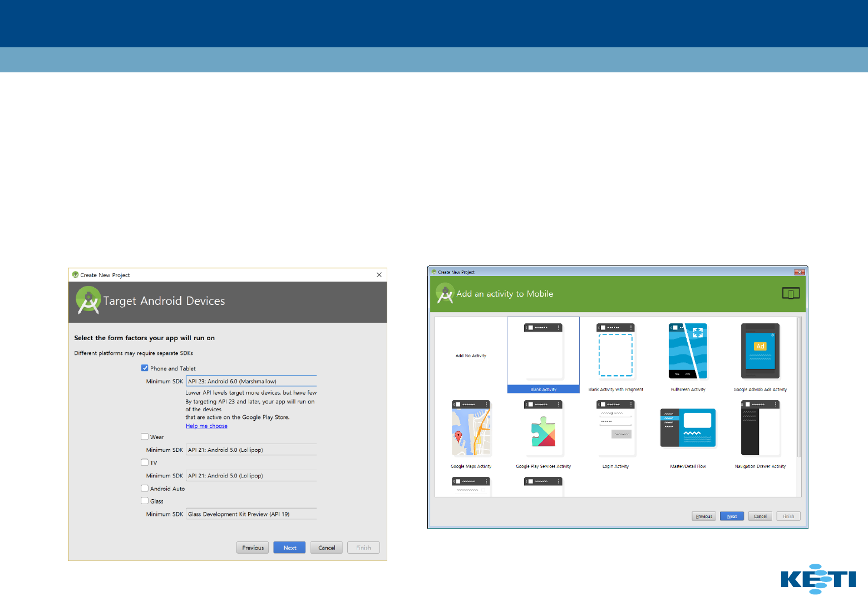
Task: Click the text 'Different platforms may require separate SDKs'
Action: click(x=134, y=353)
